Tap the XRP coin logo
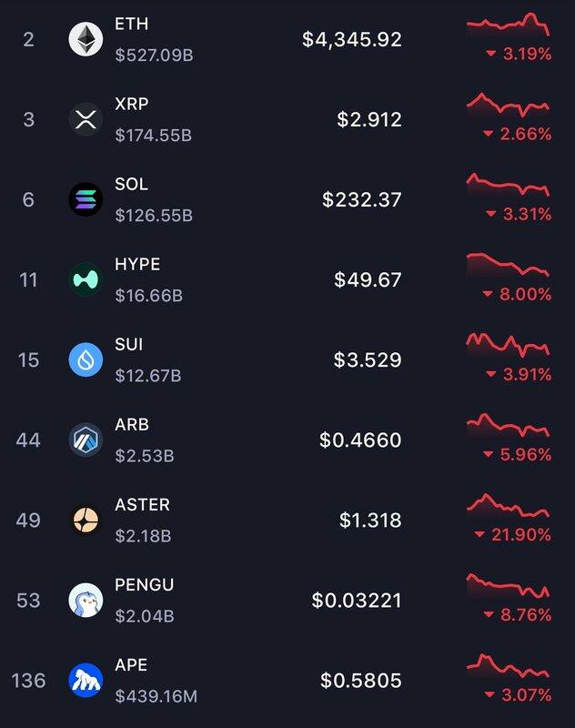Image resolution: width=575 pixels, height=728 pixels. (86, 119)
